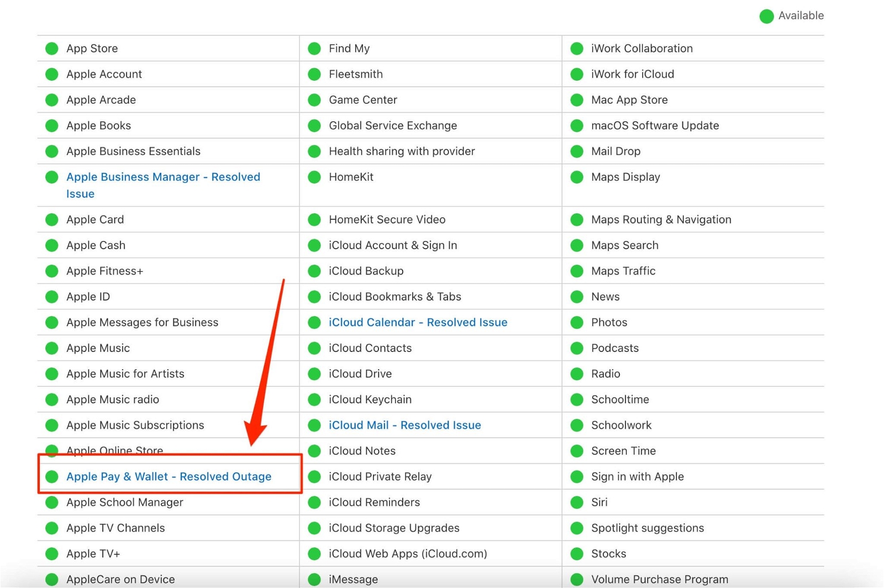The image size is (884, 588).
Task: Click the status dot next to Podcasts
Action: [x=577, y=348]
